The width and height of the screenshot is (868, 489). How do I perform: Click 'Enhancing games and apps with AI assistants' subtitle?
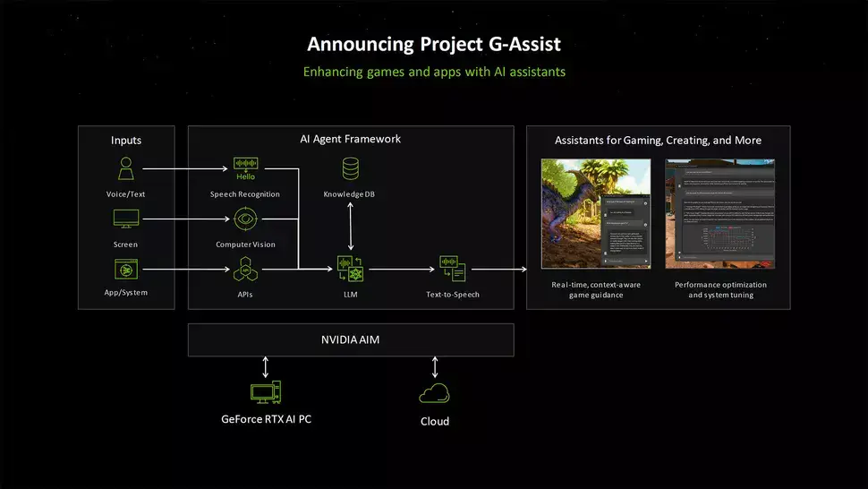point(434,72)
